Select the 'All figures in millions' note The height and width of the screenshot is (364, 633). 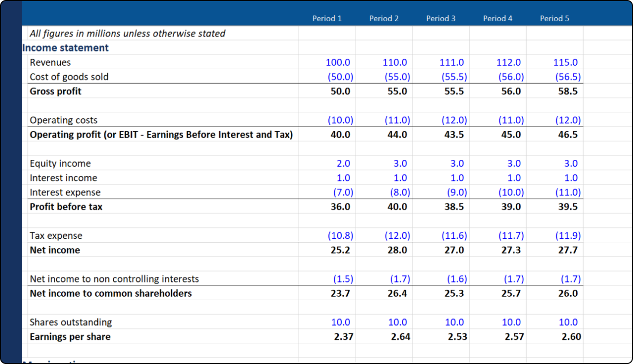(x=127, y=34)
